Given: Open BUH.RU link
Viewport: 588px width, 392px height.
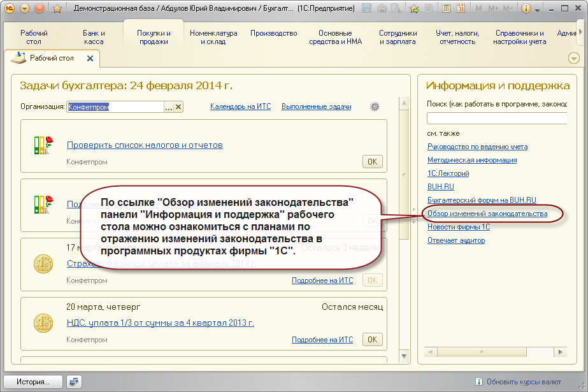Looking at the screenshot, I should click(441, 187).
